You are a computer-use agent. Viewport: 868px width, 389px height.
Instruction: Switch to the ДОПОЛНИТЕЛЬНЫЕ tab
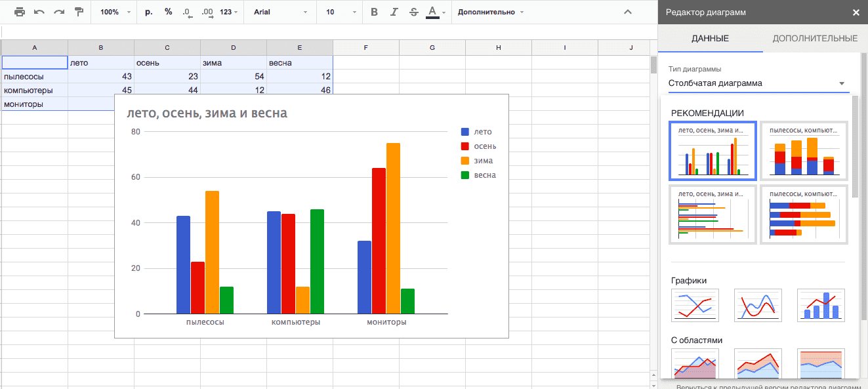pos(815,39)
